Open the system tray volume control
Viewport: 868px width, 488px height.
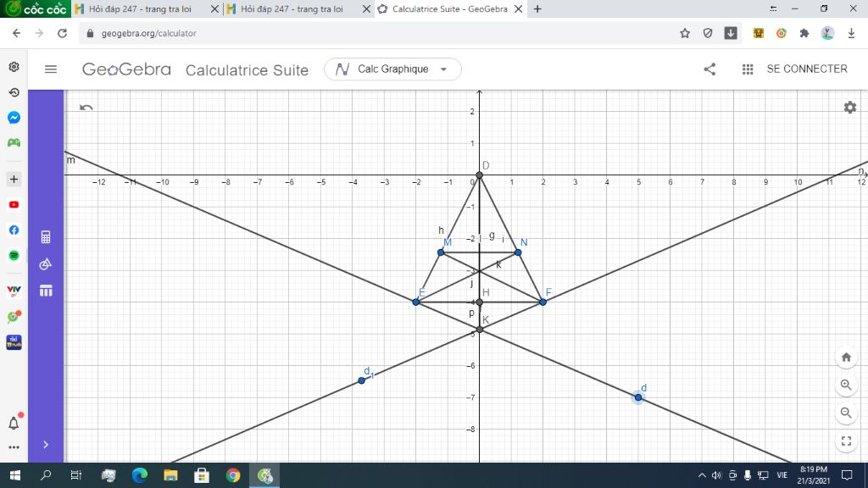717,475
